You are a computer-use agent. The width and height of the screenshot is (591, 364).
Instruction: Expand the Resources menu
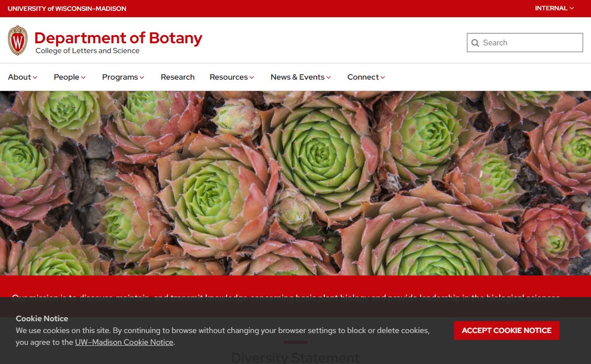click(x=232, y=77)
